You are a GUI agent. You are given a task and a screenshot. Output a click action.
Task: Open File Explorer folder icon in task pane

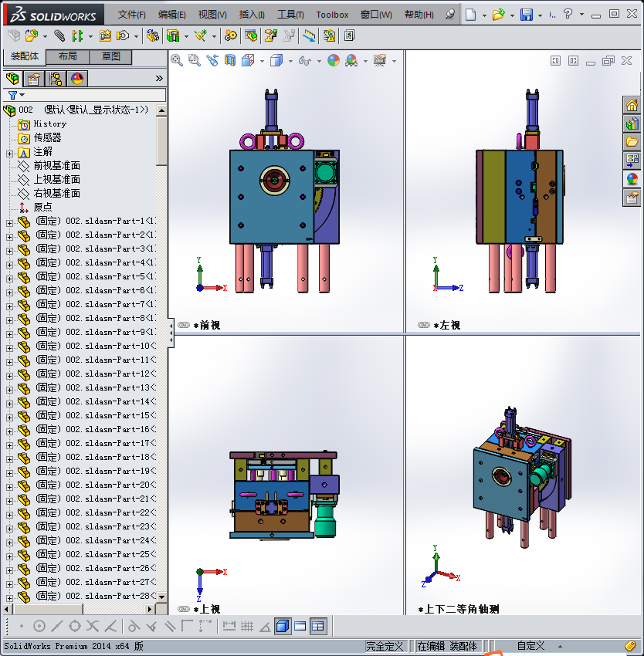pos(632,142)
